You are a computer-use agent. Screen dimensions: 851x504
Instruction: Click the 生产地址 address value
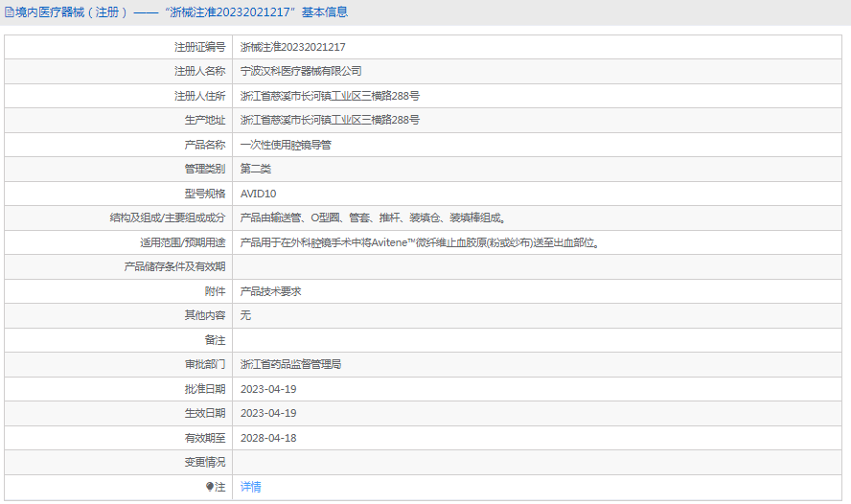[330, 120]
